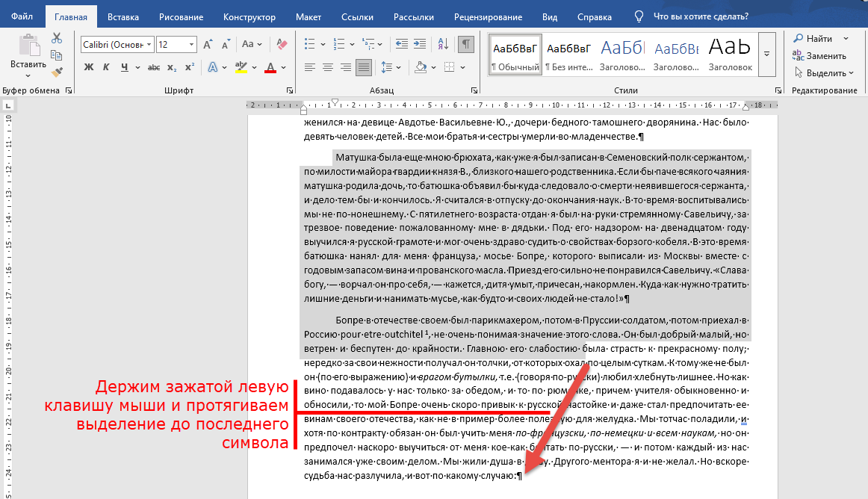Apply yellow text highlight color
The height and width of the screenshot is (499, 868).
point(241,67)
